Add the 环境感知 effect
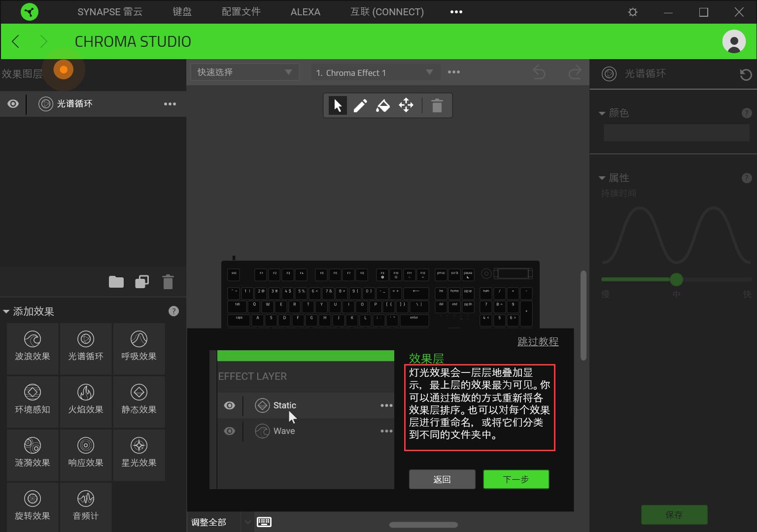The image size is (757, 532). [x=33, y=401]
